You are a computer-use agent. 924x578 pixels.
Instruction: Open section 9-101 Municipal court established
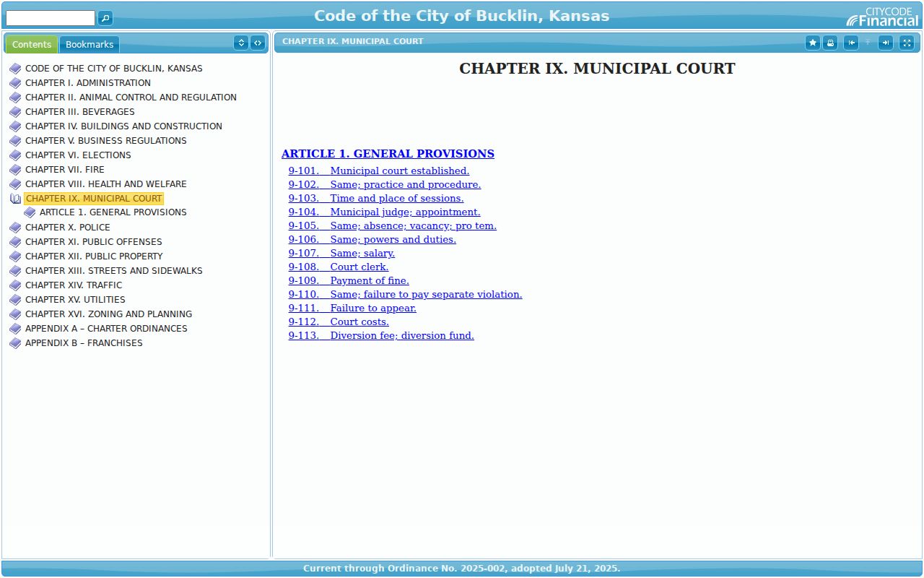(379, 171)
